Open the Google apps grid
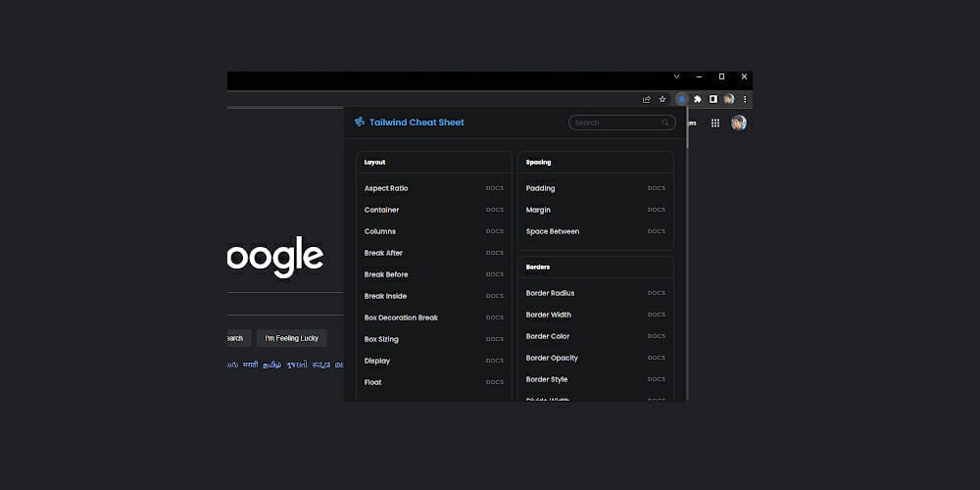Viewport: 980px width, 490px height. click(715, 123)
